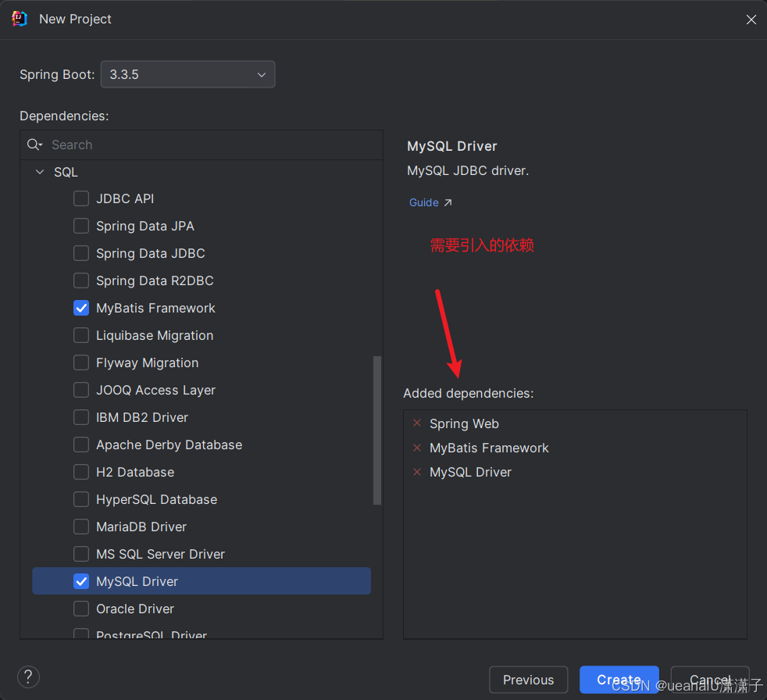Select the Flyway Migration row label

(x=148, y=363)
